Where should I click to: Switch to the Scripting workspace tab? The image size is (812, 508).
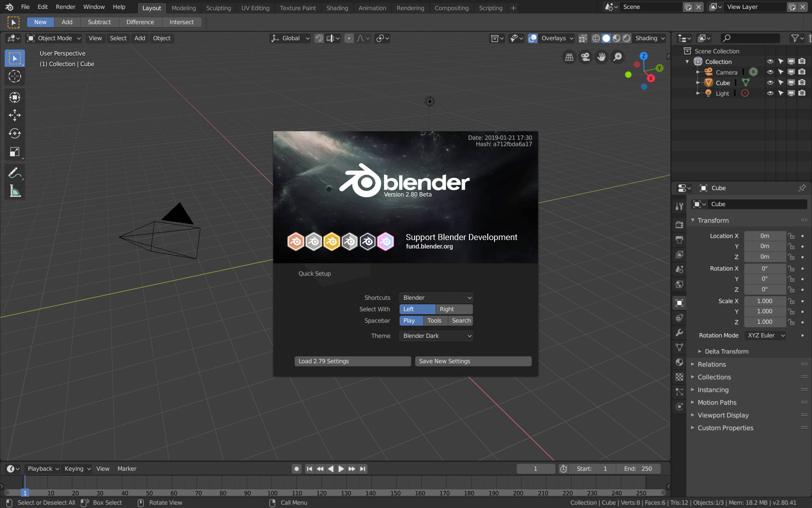(491, 8)
